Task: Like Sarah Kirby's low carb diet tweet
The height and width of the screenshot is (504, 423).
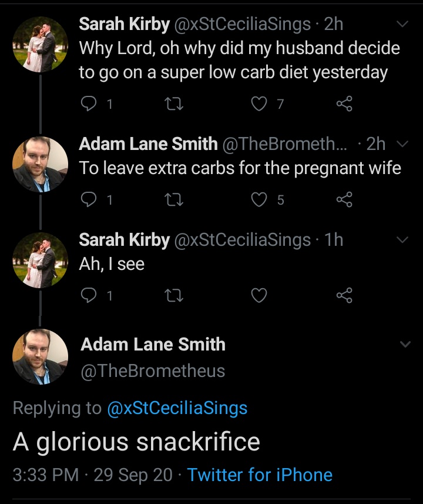Action: (259, 104)
